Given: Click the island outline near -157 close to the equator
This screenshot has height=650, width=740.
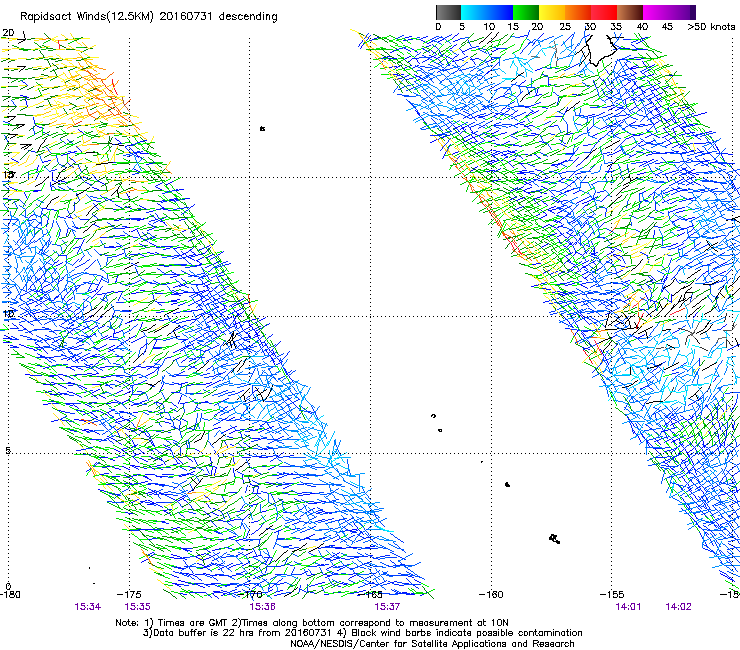Looking at the screenshot, I should [555, 538].
